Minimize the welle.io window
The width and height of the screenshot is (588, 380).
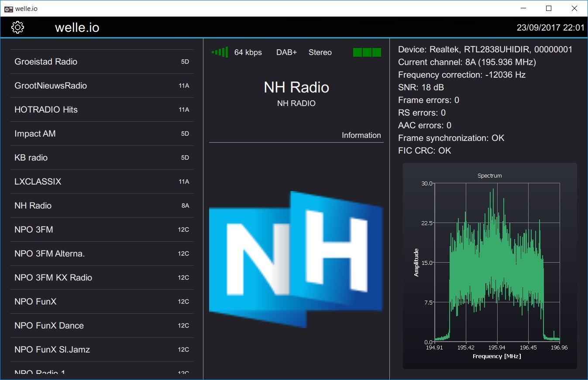[x=523, y=8]
